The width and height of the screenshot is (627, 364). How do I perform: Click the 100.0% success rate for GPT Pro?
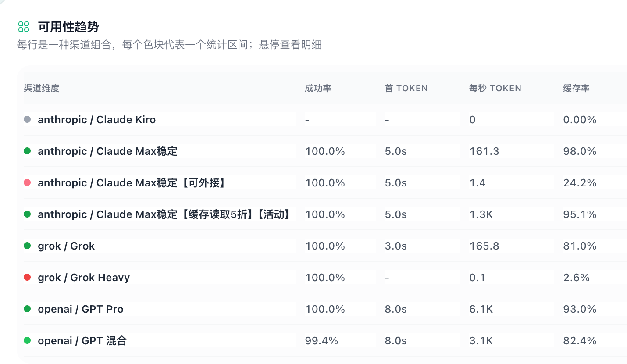(x=325, y=309)
